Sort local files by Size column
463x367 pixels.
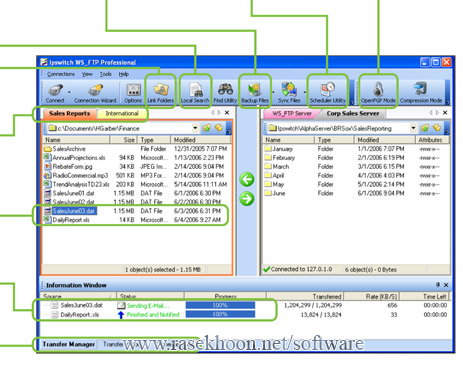[x=124, y=140]
